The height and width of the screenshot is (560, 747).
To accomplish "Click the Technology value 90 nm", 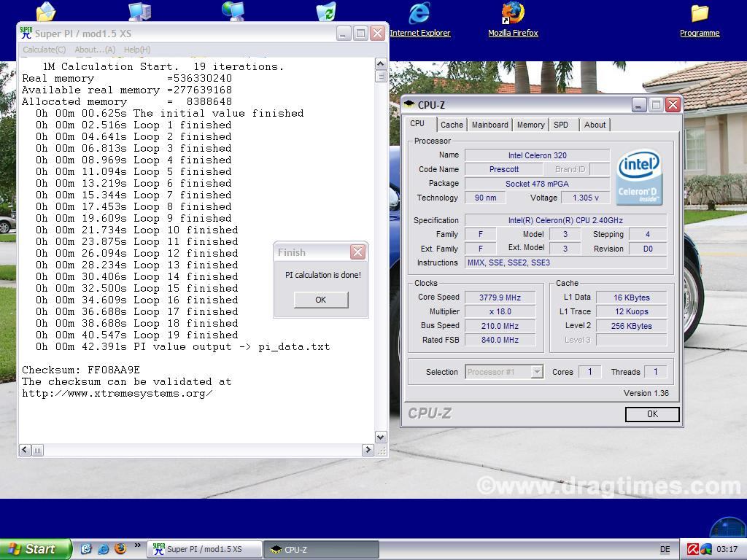I will click(485, 198).
